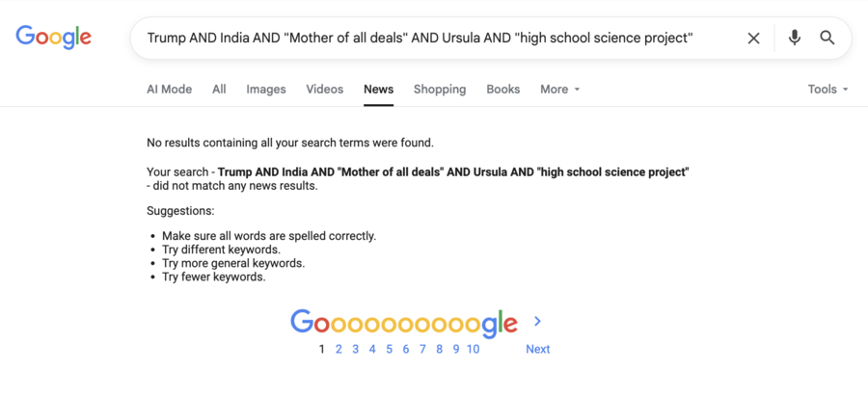
Task: Click the Goooogle pagination logo
Action: tap(403, 324)
